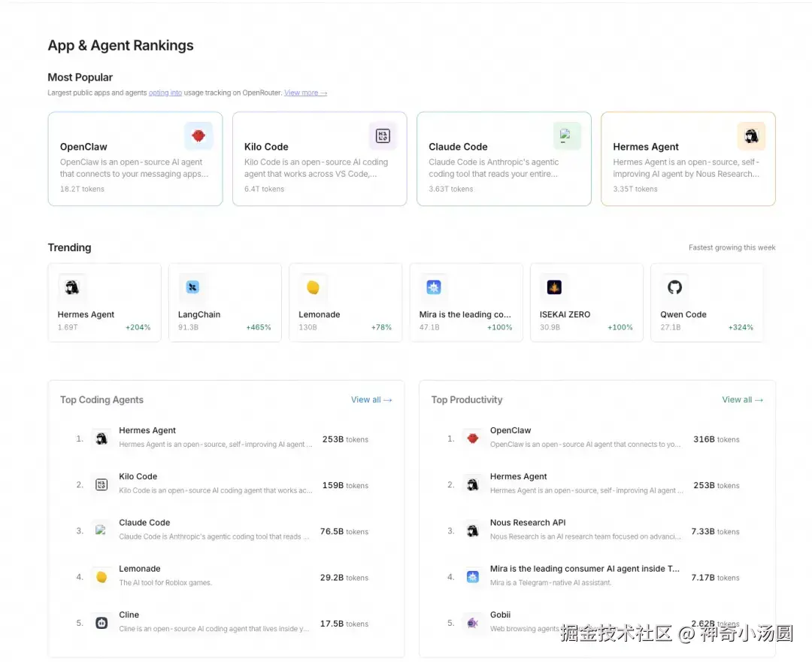Click the OpenClaw red logo in Most Popular
The height and width of the screenshot is (662, 812).
click(x=198, y=135)
